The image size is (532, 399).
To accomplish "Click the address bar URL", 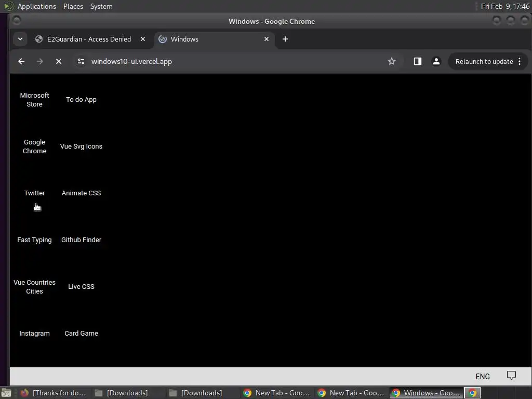I will pos(131,61).
